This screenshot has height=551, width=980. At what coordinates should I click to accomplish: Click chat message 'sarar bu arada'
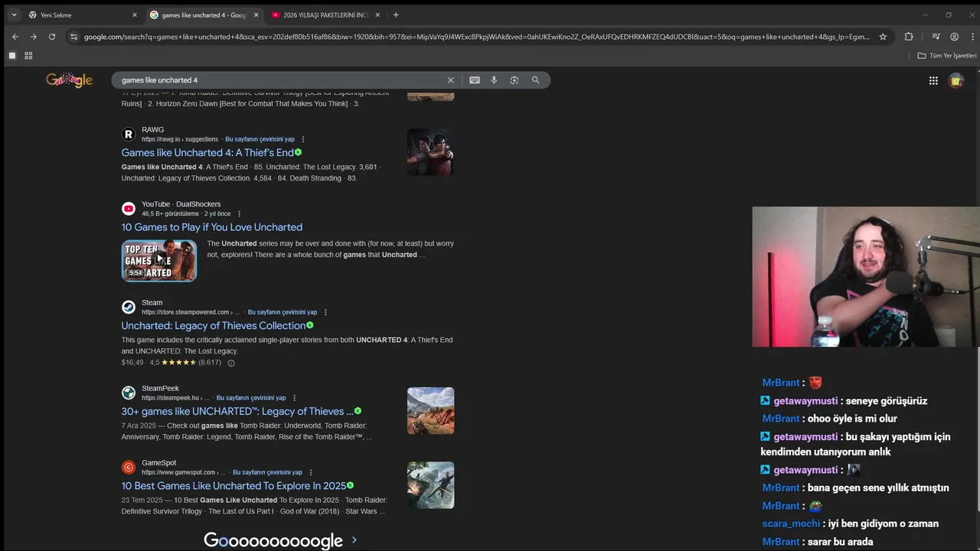840,542
